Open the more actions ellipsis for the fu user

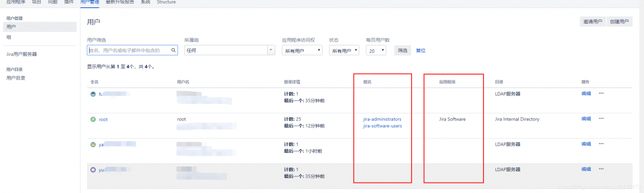pos(601,94)
